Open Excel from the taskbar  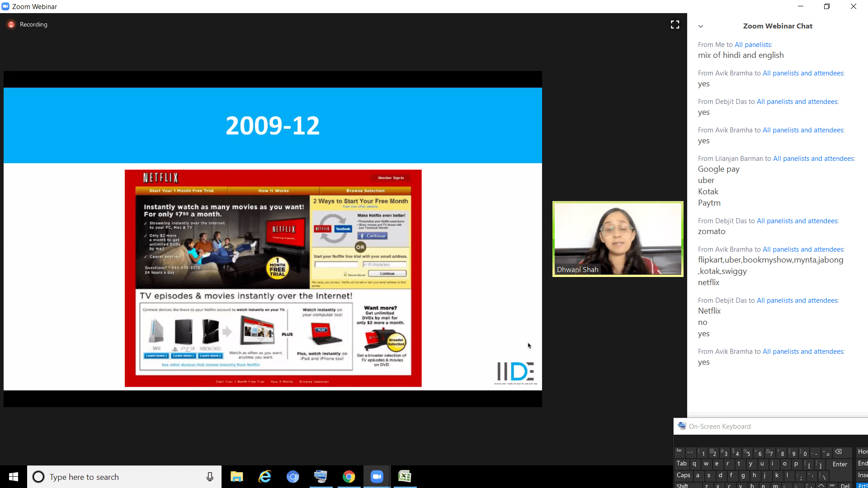[x=405, y=477]
